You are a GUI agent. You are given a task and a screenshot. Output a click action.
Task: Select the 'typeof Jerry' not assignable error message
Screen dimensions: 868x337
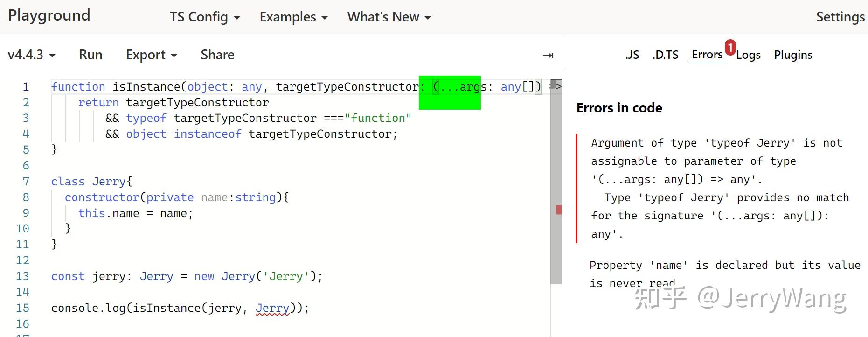[719, 189]
